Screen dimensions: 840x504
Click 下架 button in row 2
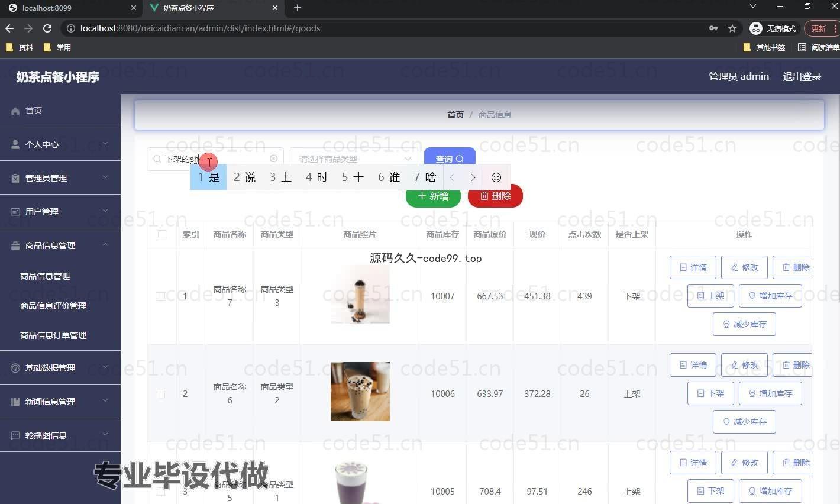click(x=710, y=393)
